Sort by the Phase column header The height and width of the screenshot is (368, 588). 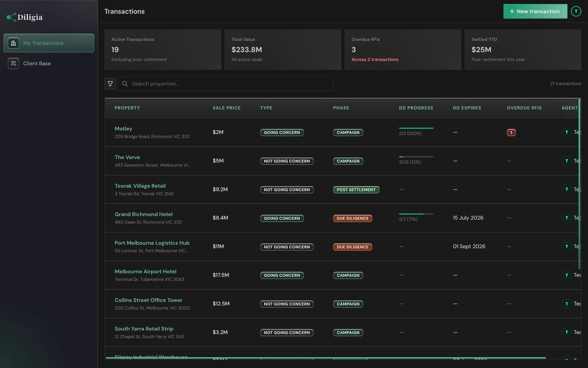(x=341, y=108)
